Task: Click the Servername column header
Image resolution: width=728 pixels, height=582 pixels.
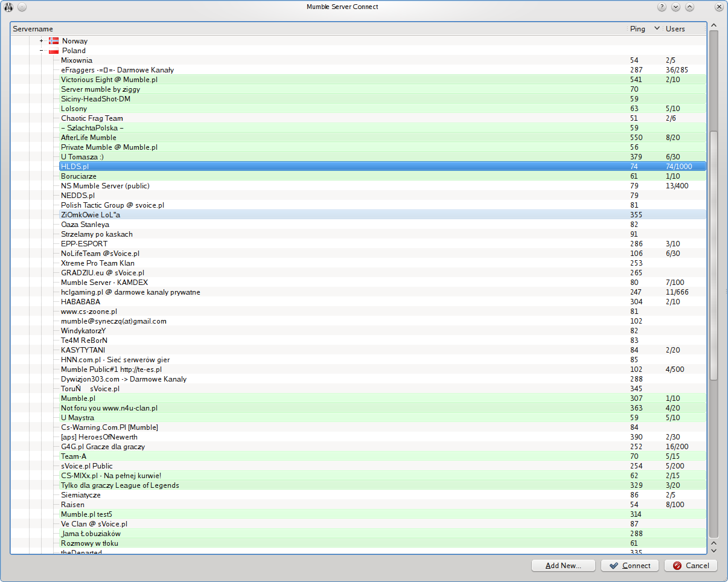Action: (33, 29)
